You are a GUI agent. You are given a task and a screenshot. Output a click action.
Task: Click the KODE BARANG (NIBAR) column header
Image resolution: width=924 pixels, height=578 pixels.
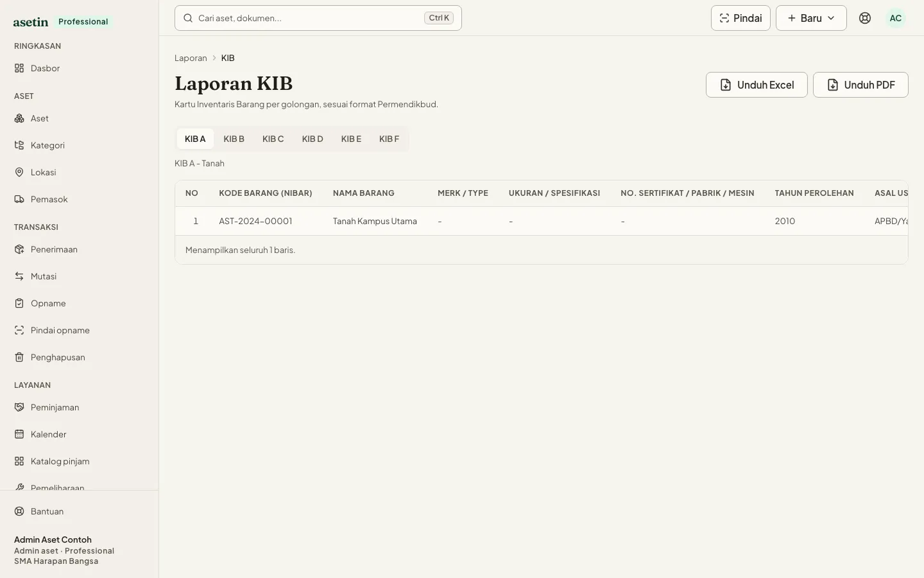coord(266,193)
